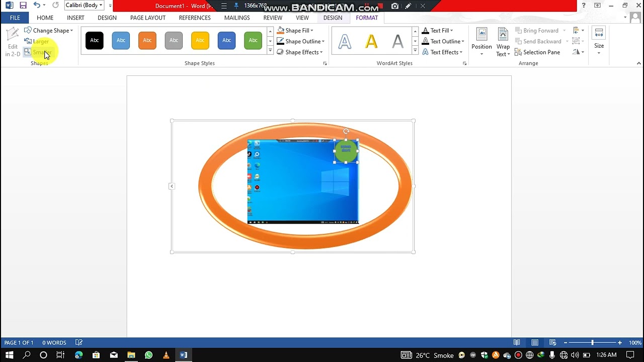Screen dimensions: 644x362
Task: Open SmartArt text pane arrow
Action: pos(172,186)
